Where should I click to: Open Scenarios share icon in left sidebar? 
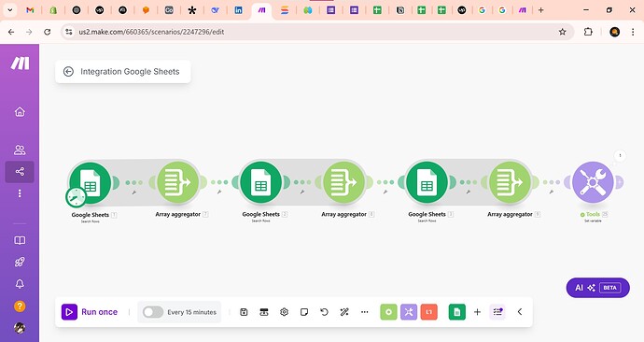(20, 171)
